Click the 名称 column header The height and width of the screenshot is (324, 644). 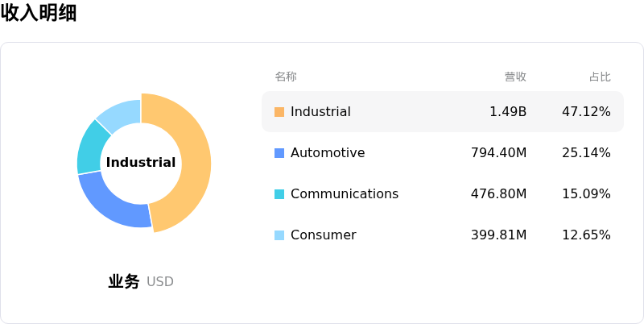286,77
